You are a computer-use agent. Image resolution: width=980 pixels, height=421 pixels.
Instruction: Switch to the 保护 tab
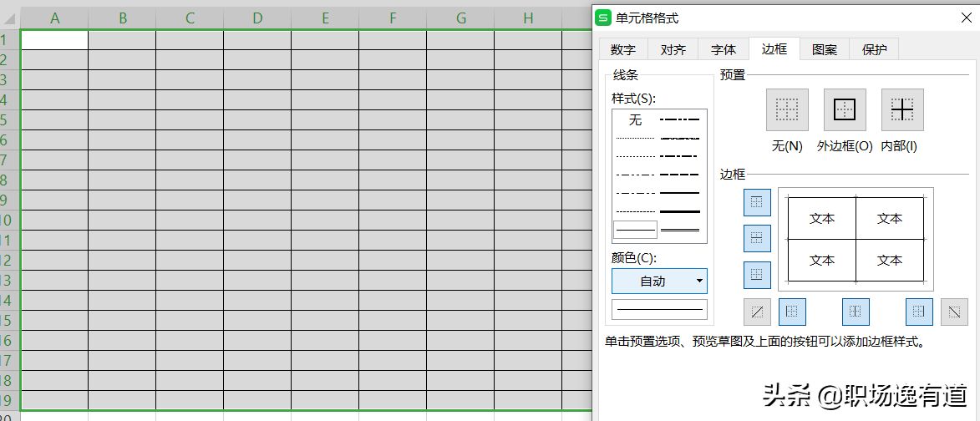[875, 50]
